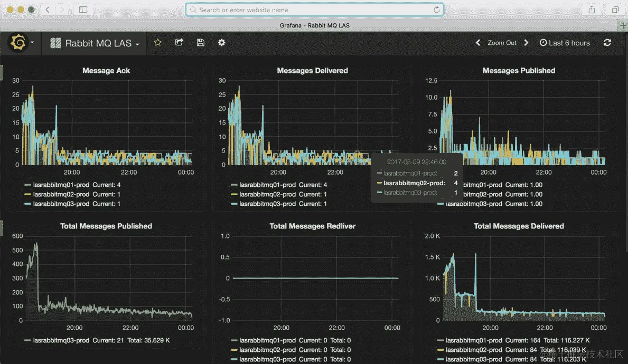Image resolution: width=628 pixels, height=364 pixels.
Task: Star the Rabbit MQ LAS dashboard
Action: pos(158,42)
